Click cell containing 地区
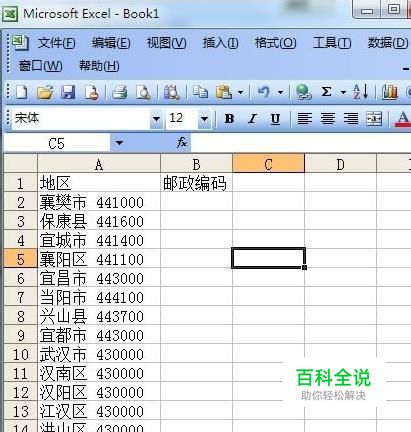 pos(99,183)
